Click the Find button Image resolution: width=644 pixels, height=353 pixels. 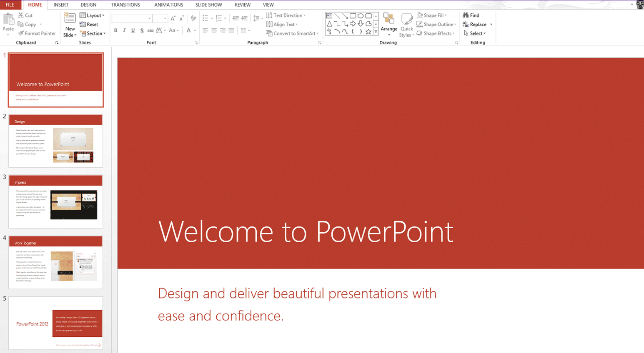coord(471,15)
